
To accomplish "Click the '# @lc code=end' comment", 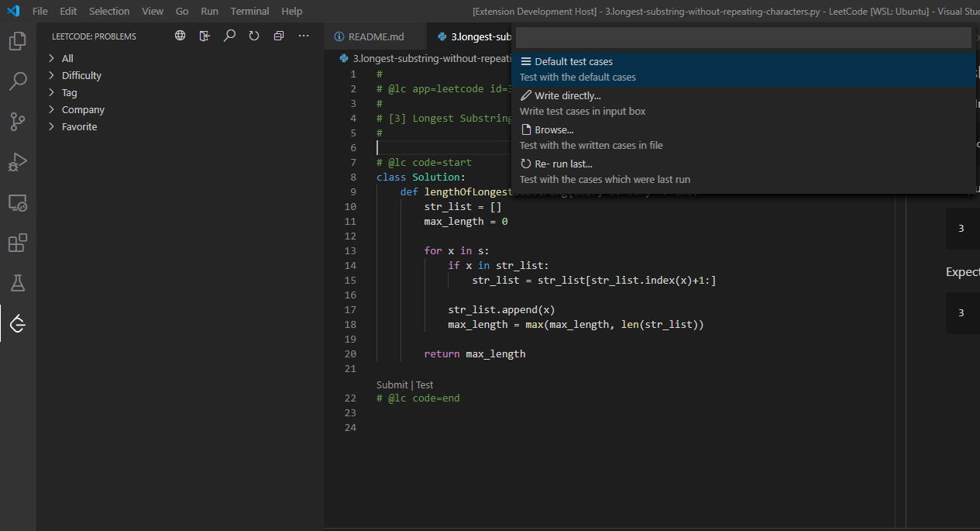I will coord(418,398).
